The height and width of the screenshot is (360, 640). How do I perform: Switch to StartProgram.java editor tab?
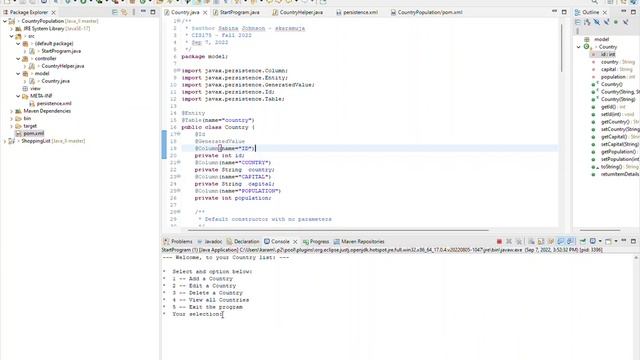(236, 12)
